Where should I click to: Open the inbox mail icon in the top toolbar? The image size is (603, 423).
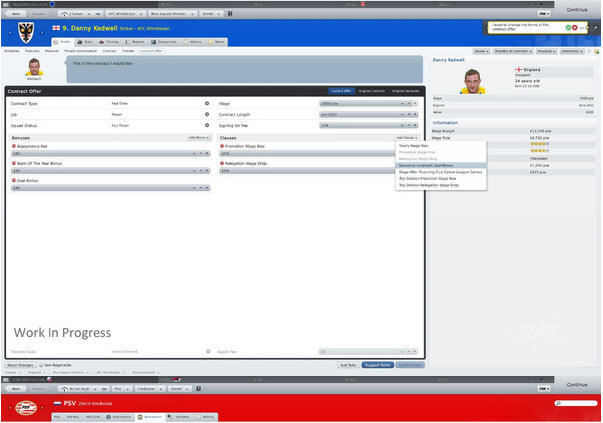tap(5, 5)
